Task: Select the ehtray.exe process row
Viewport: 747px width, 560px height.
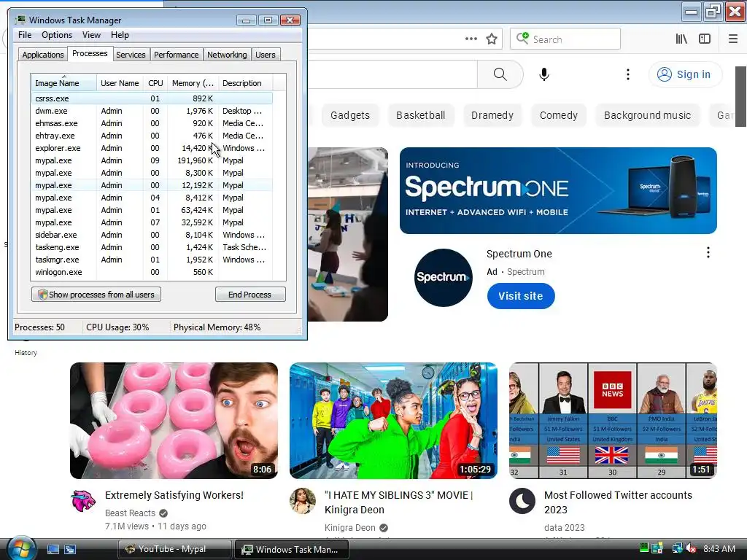Action: [x=152, y=136]
